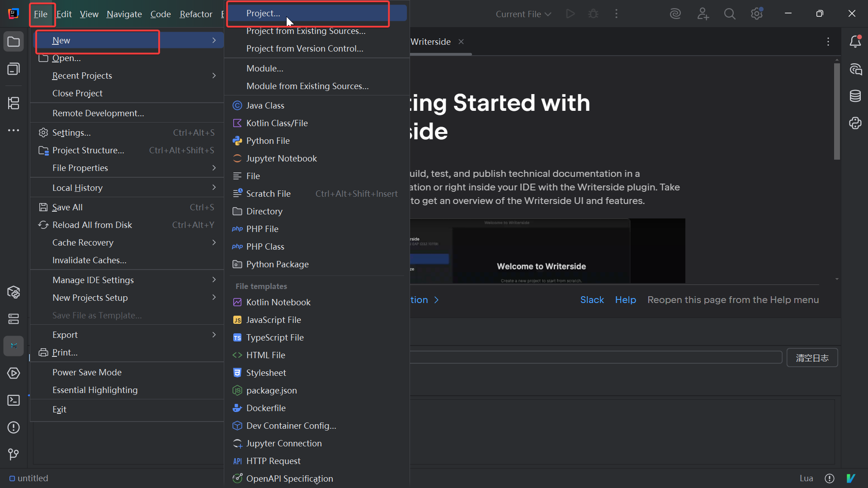Open the Notifications bell icon
Image resolution: width=868 pixels, height=488 pixels.
pos(855,42)
